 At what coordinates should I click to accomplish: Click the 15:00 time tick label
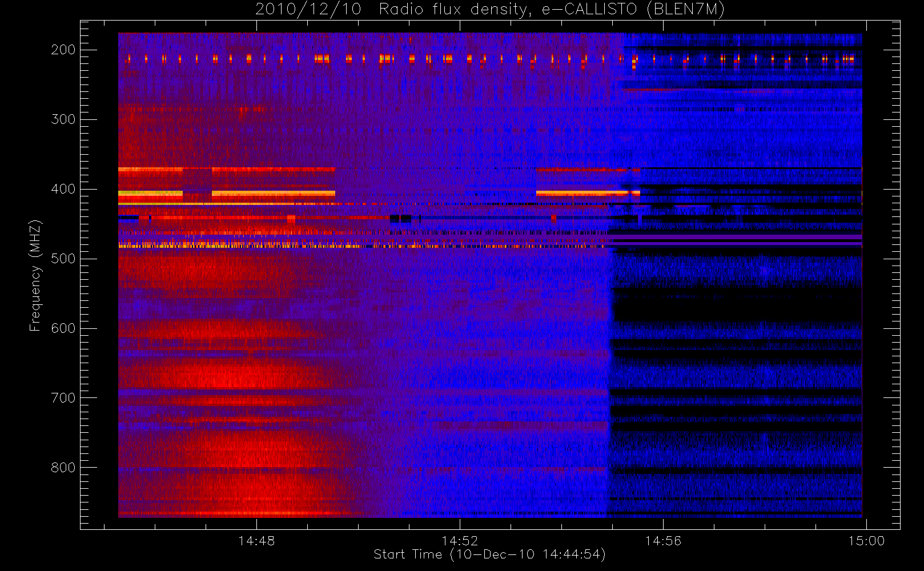coord(866,541)
